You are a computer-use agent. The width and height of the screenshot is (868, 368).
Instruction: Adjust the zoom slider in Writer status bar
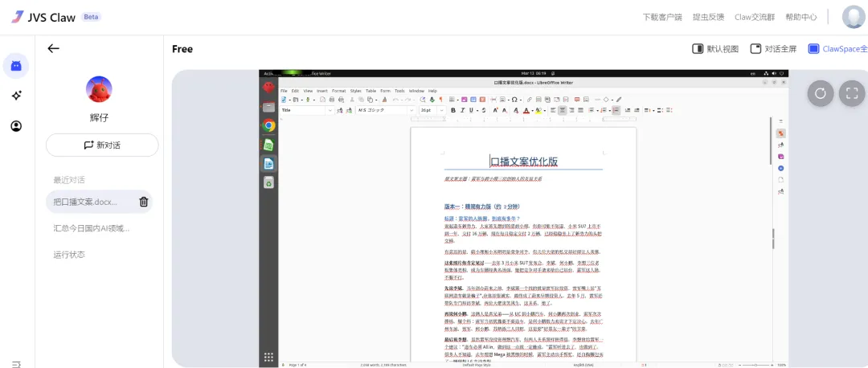(755, 366)
